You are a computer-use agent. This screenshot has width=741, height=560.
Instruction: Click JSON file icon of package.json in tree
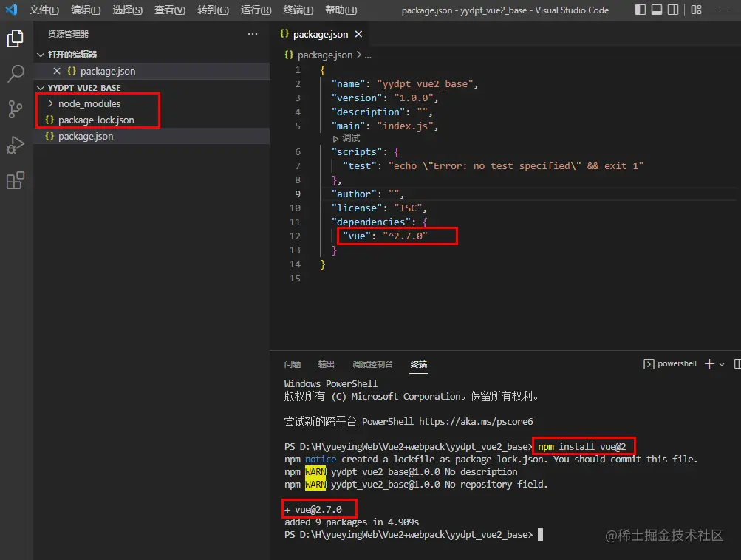tap(49, 136)
